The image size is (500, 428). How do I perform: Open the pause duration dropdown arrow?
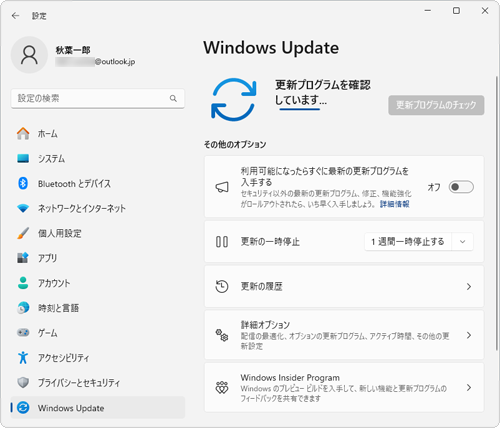pyautogui.click(x=462, y=242)
